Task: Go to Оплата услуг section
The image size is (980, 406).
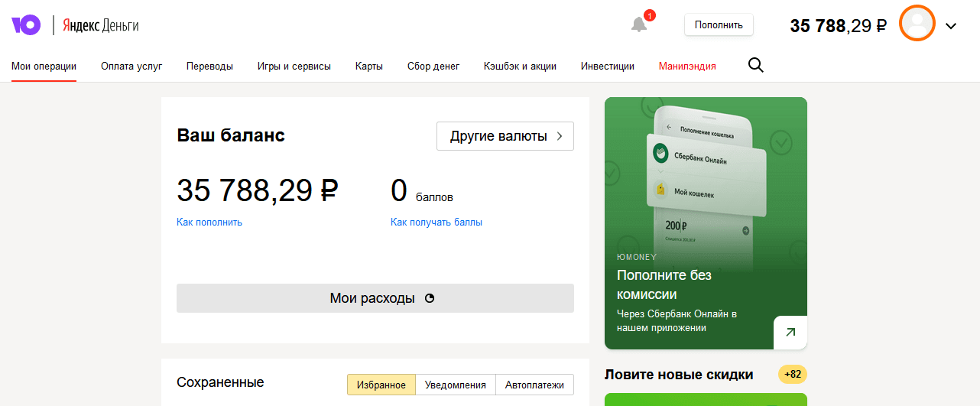Action: point(131,66)
